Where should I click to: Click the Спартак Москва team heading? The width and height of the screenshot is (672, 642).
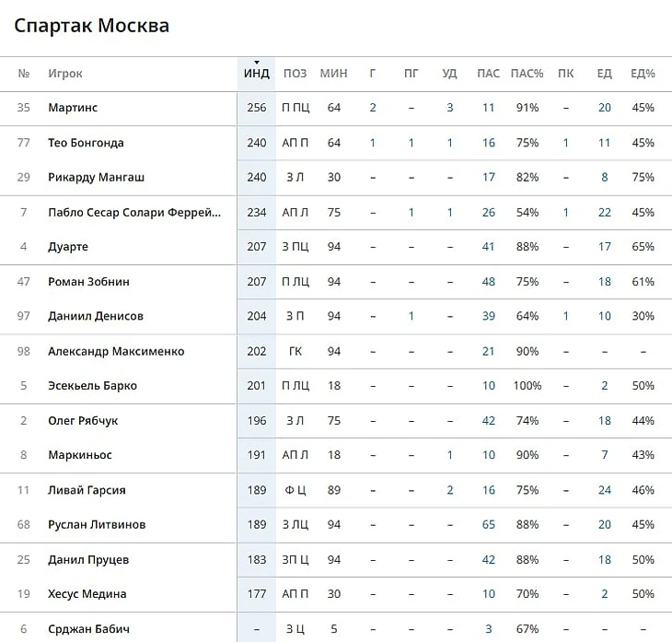[x=91, y=25]
